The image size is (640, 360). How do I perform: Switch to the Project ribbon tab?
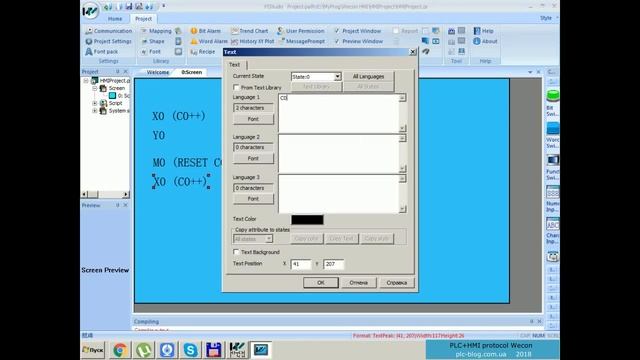pos(143,19)
